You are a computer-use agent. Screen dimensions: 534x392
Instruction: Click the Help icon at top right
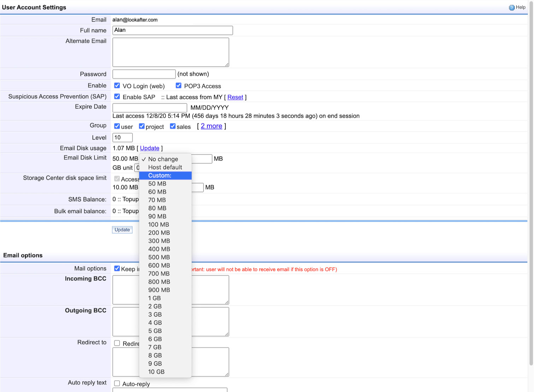511,7
